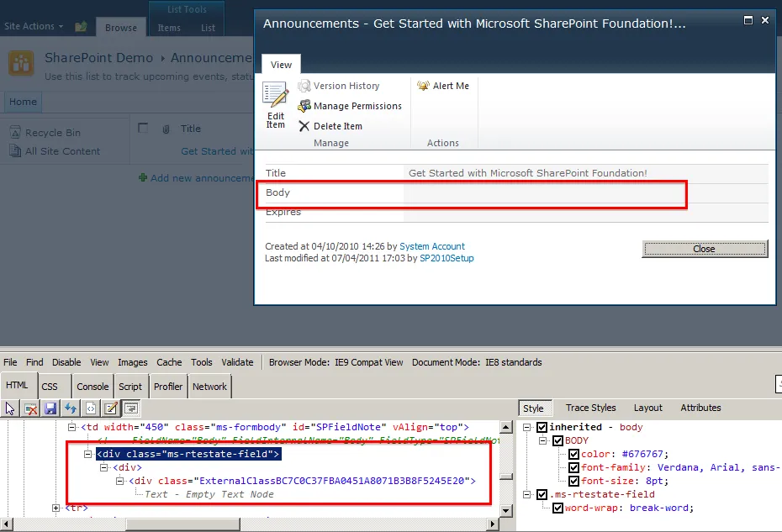Uncheck the word-wrap break-word checkbox
Viewport: 782px width, 532px height.
click(x=558, y=508)
